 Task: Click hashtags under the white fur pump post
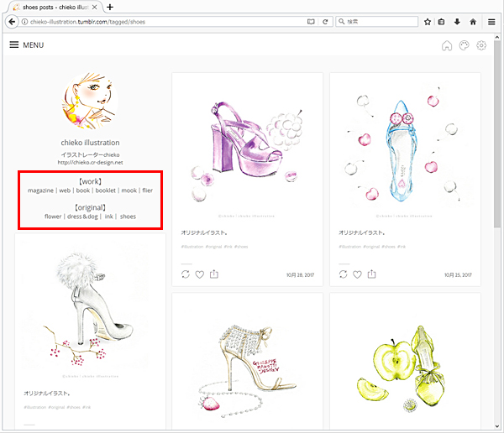pyautogui.click(x=57, y=407)
